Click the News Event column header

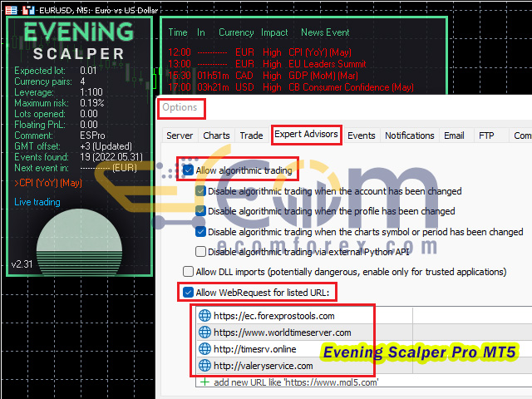(x=325, y=32)
